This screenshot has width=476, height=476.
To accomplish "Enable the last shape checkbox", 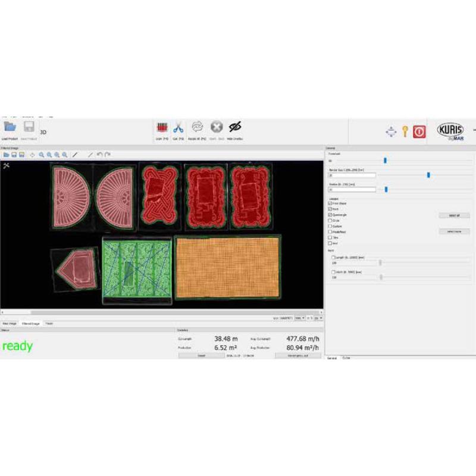I will [330, 243].
